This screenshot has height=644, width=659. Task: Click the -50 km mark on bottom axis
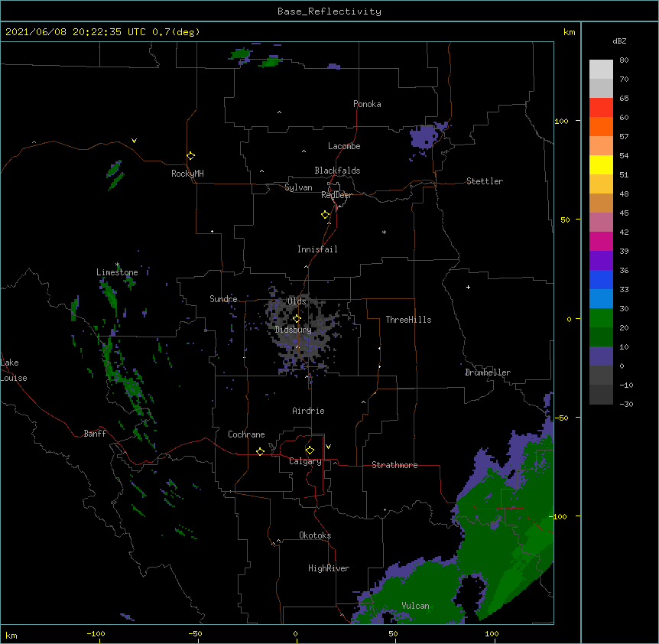click(195, 633)
